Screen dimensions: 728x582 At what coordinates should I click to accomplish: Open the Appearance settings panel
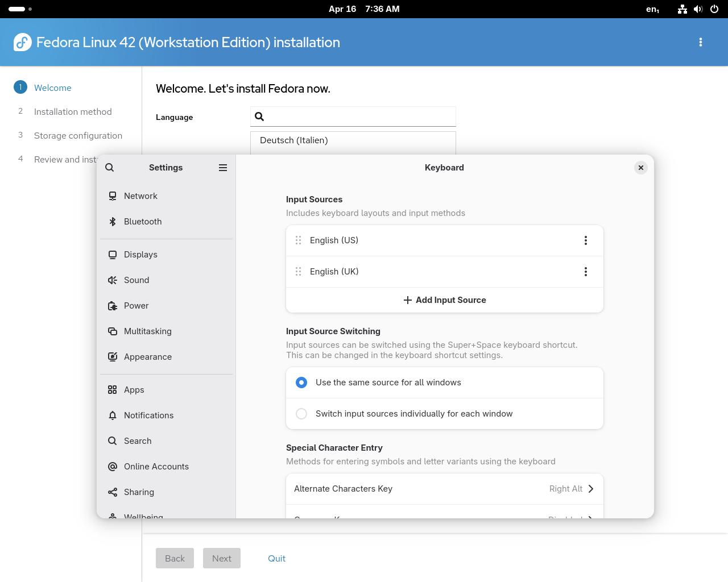tap(166, 357)
